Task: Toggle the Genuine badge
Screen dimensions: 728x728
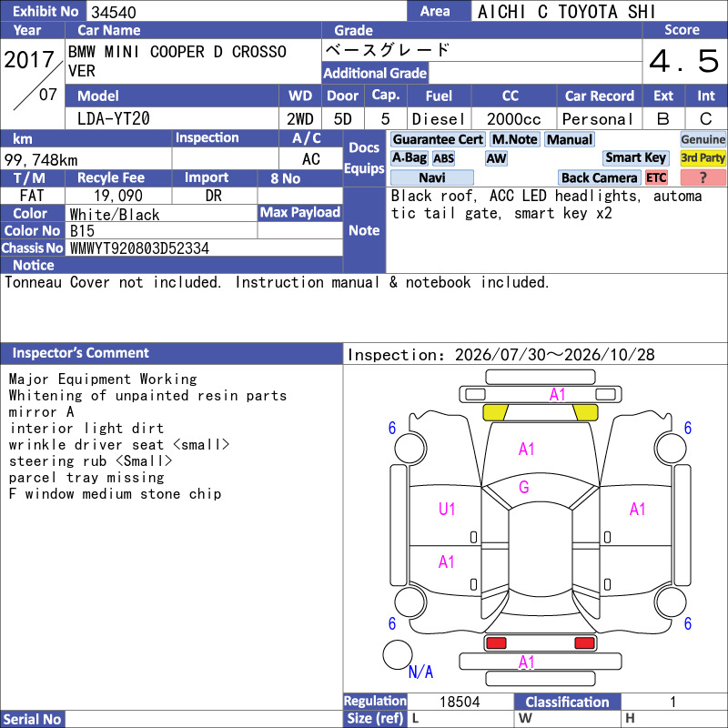Action: point(703,139)
